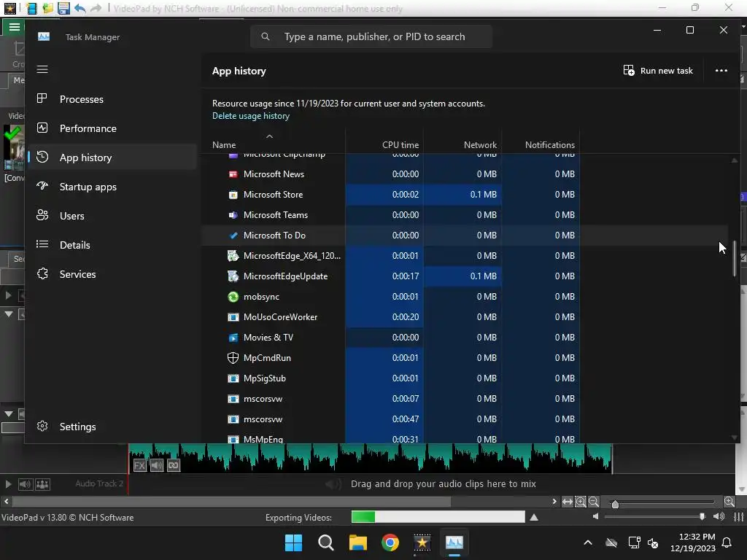Click Audio Track 2 group icon
Image resolution: width=747 pixels, height=560 pixels.
42,484
